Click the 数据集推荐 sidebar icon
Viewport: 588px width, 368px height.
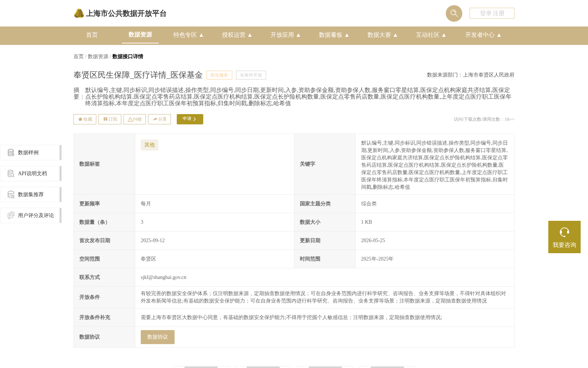coord(11,194)
